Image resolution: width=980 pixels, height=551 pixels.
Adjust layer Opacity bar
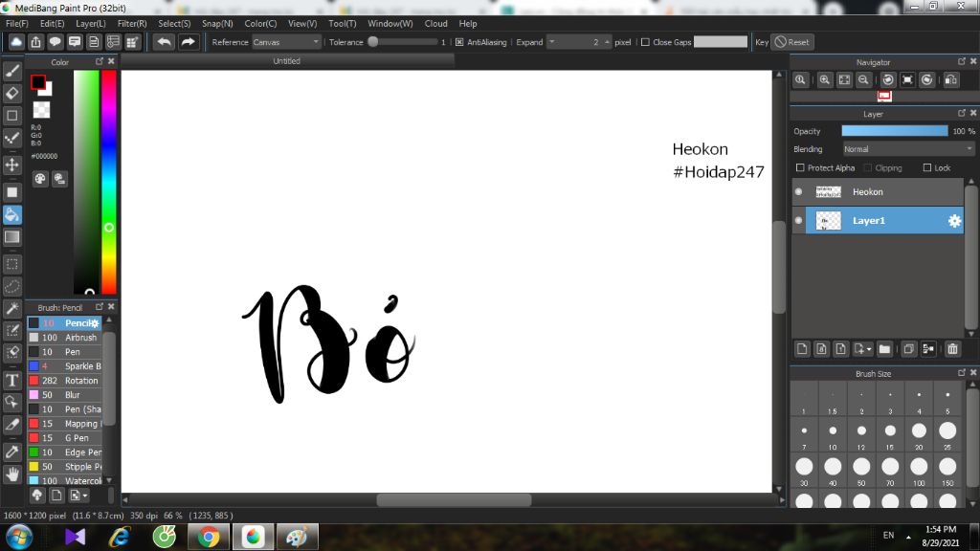pyautogui.click(x=895, y=130)
